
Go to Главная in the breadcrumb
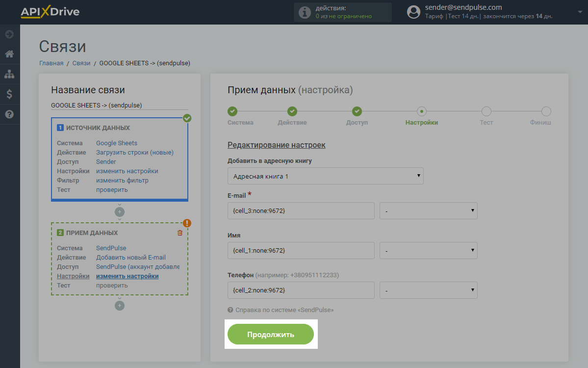pos(51,63)
